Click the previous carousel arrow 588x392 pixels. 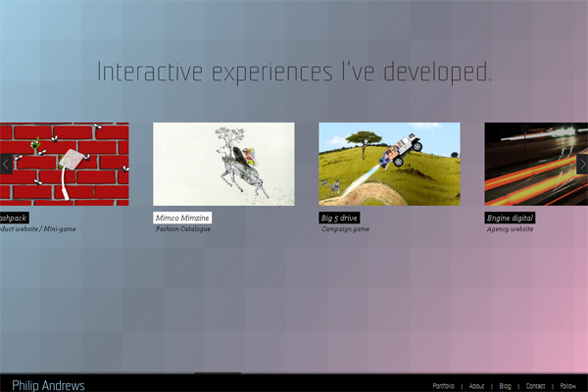point(6,164)
